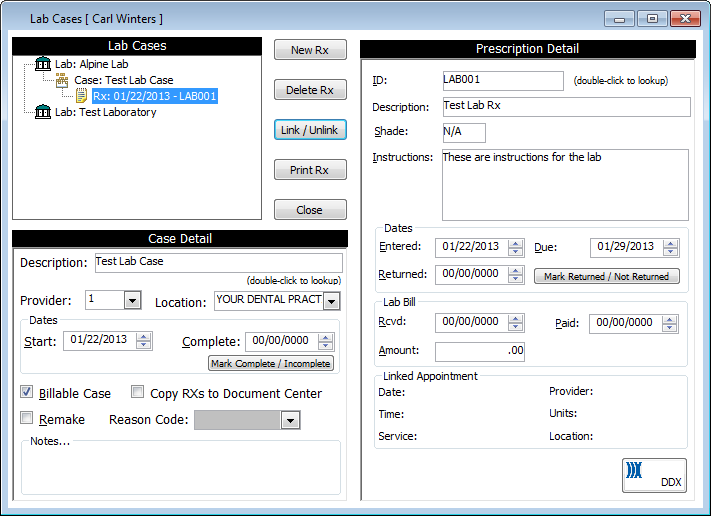Click the Link / Unlink button

coord(310,130)
